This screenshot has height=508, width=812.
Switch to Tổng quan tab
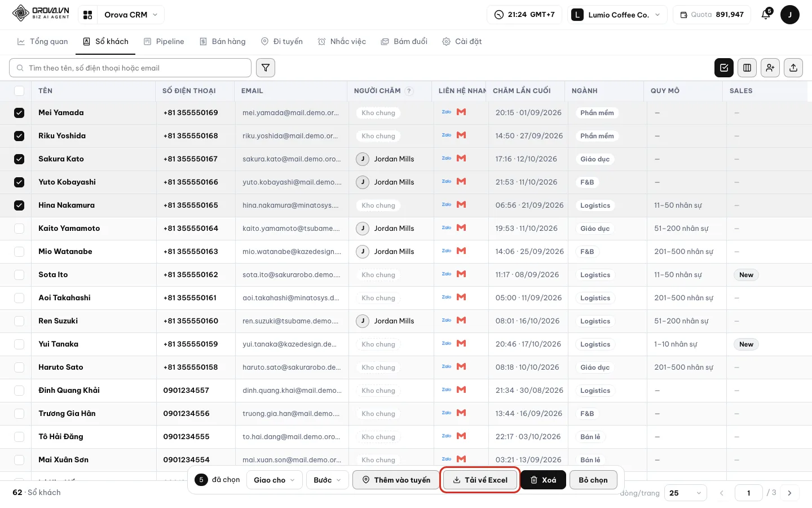pyautogui.click(x=43, y=41)
